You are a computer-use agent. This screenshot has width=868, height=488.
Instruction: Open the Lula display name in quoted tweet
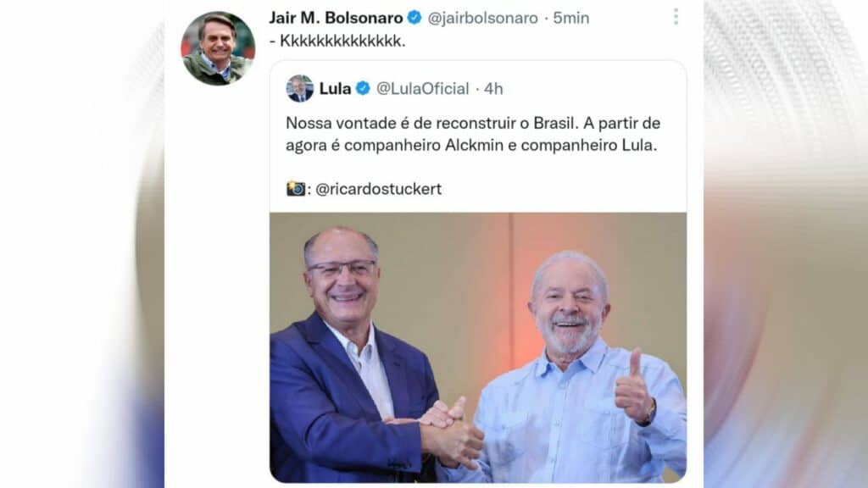click(x=335, y=88)
